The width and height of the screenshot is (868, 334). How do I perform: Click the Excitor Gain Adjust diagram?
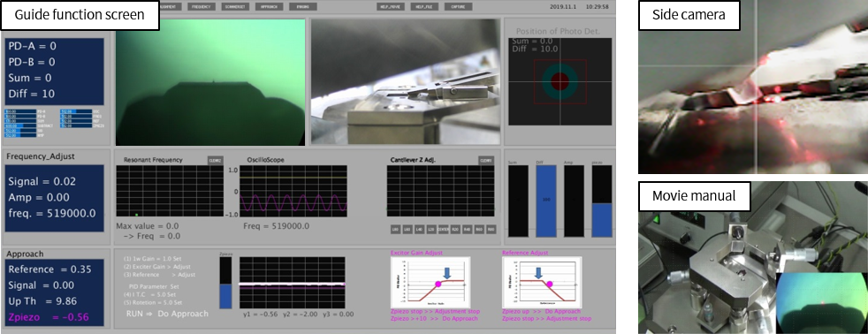[430, 282]
